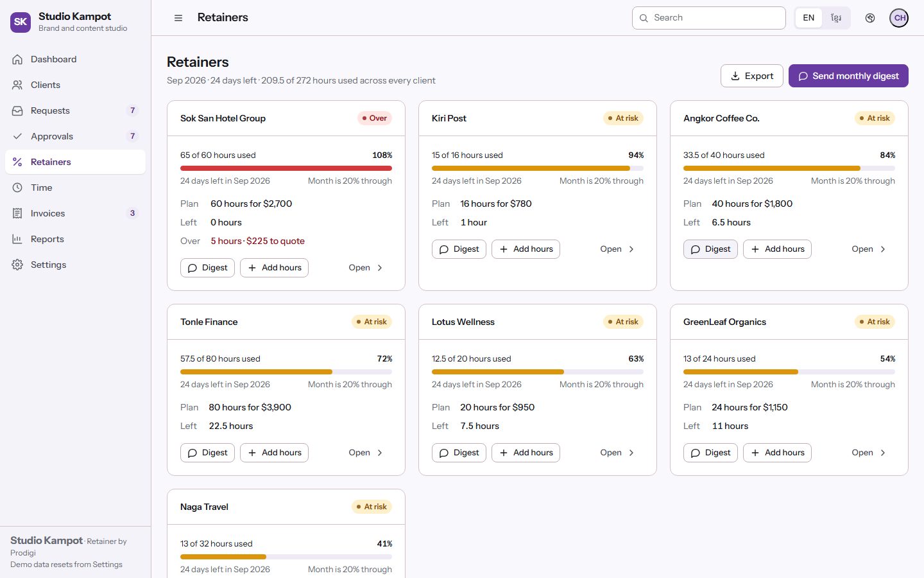This screenshot has height=578, width=924.
Task: Send Digest for Angkor Coffee Co.
Action: [710, 249]
